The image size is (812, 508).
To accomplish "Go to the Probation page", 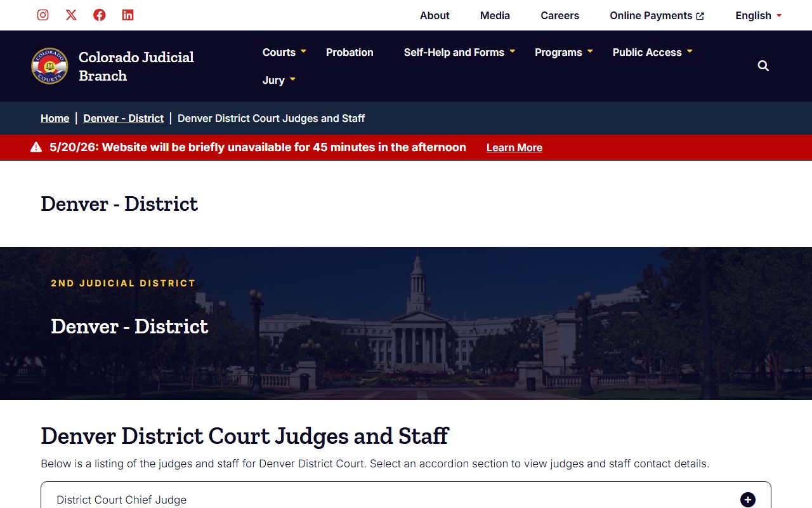I will point(350,52).
